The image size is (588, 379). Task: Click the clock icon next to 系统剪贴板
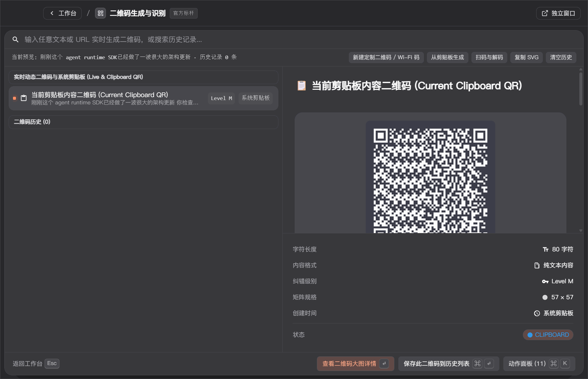tap(537, 313)
